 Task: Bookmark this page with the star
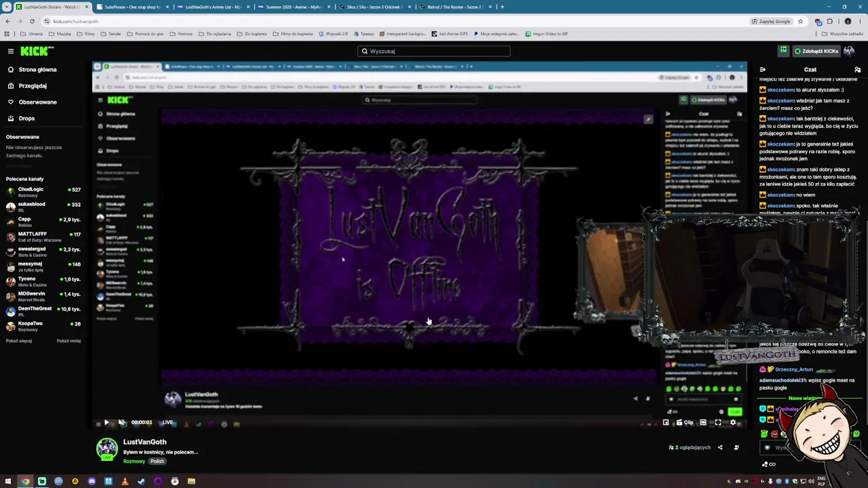(800, 21)
